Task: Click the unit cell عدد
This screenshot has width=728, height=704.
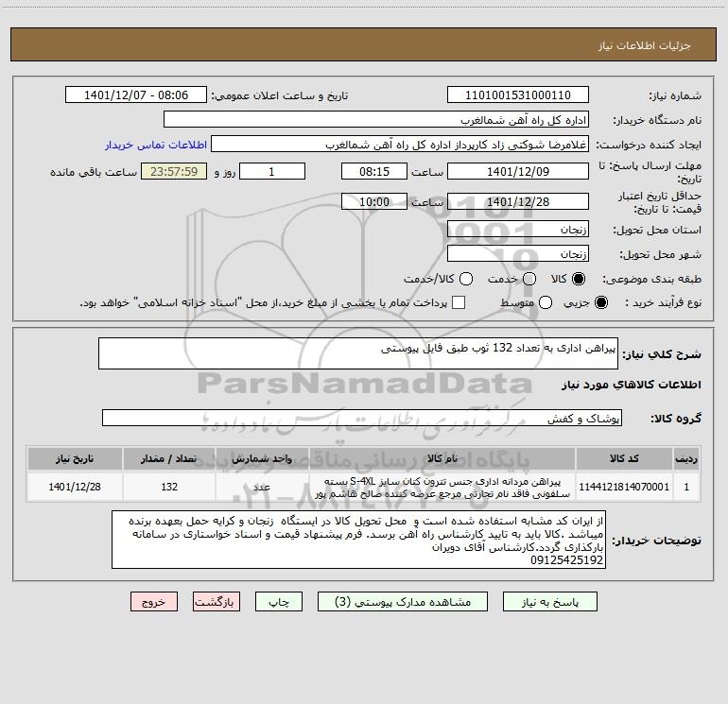Action: [262, 487]
